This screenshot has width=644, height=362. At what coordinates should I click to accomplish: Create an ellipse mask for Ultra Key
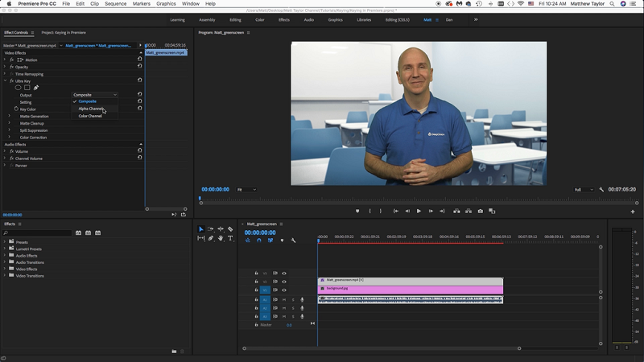click(x=18, y=88)
